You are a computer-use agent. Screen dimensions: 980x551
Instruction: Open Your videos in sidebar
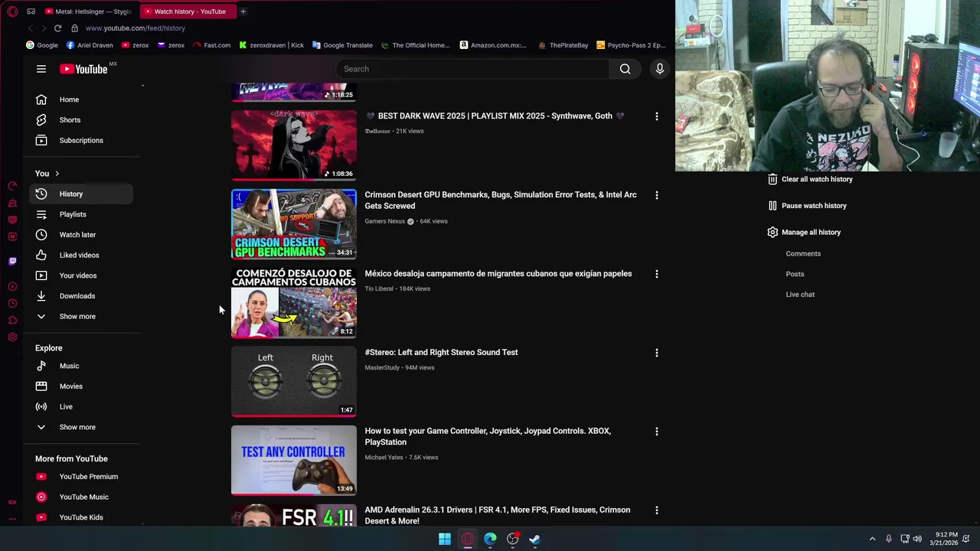(x=81, y=275)
